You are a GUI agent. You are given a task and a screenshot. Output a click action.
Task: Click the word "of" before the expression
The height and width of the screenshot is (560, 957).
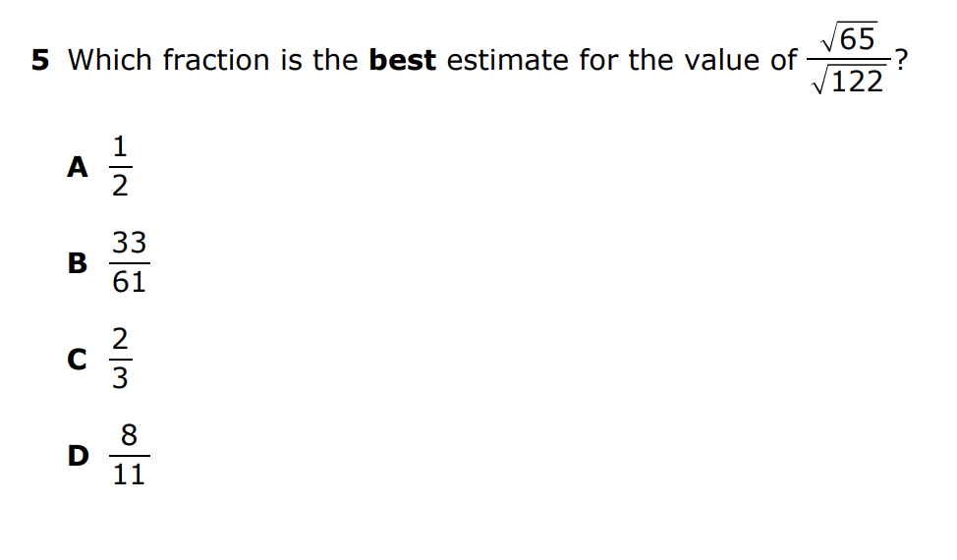click(783, 61)
